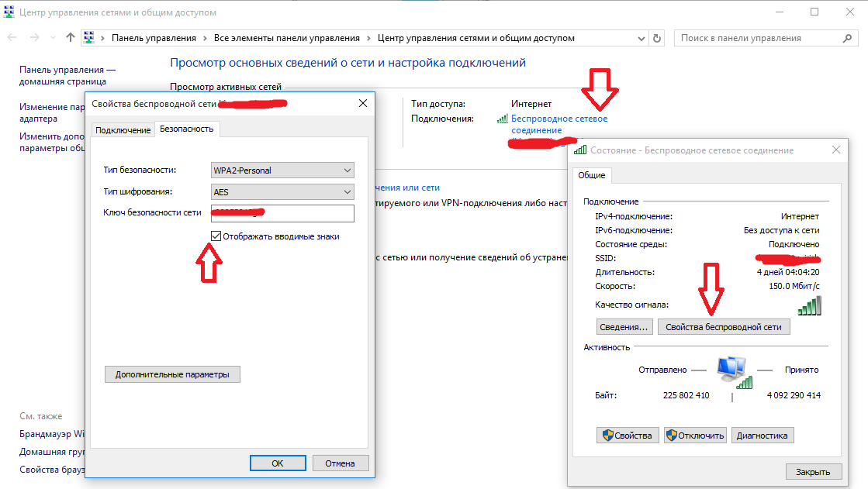This screenshot has height=489, width=868.
Task: Click the Forward navigation arrow
Action: [34, 37]
